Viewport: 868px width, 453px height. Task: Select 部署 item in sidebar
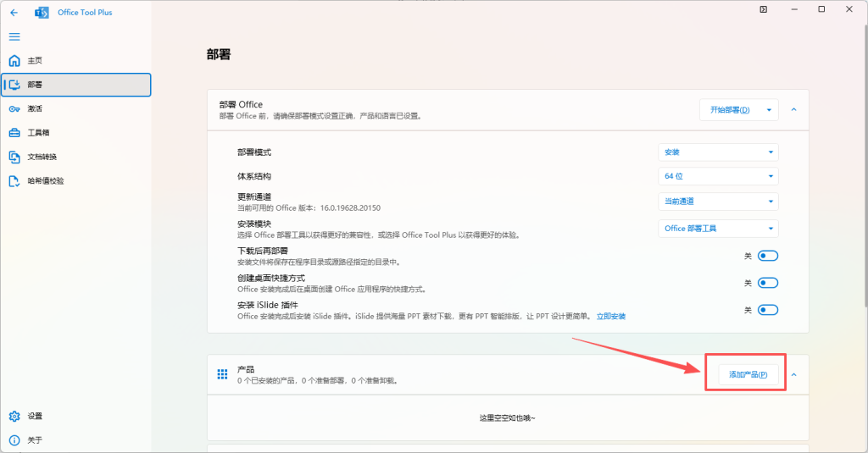click(76, 85)
